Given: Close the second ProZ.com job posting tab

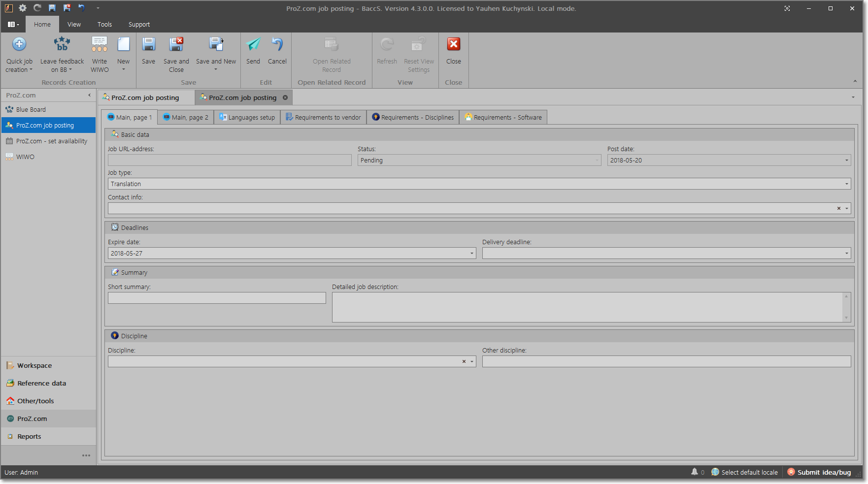Looking at the screenshot, I should click(285, 97).
